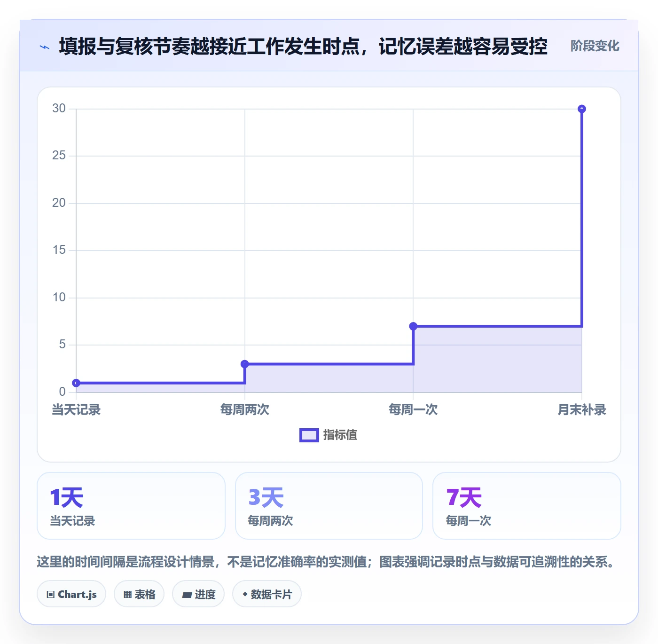
Task: Click the 当天记录 x-axis label
Action: tap(76, 410)
